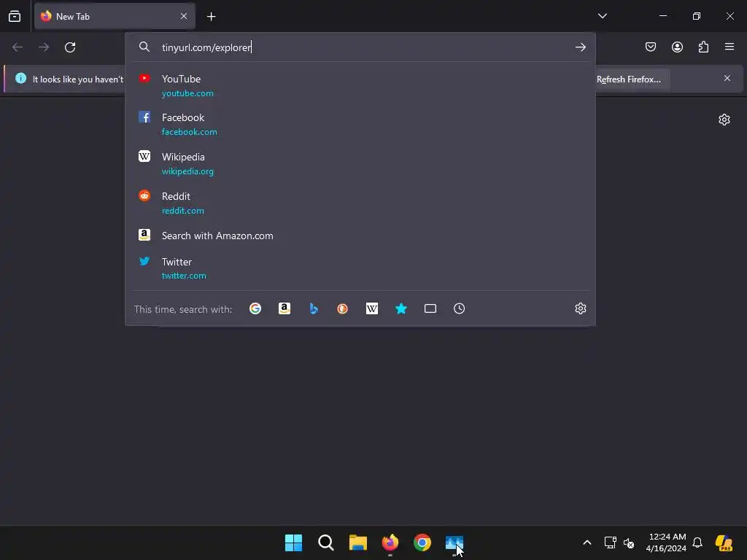Go back one page arrow
Screen dimensions: 747x560
point(18,47)
